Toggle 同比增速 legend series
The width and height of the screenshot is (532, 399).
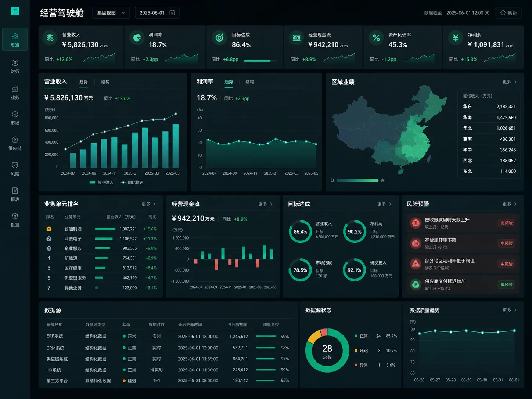click(x=132, y=183)
